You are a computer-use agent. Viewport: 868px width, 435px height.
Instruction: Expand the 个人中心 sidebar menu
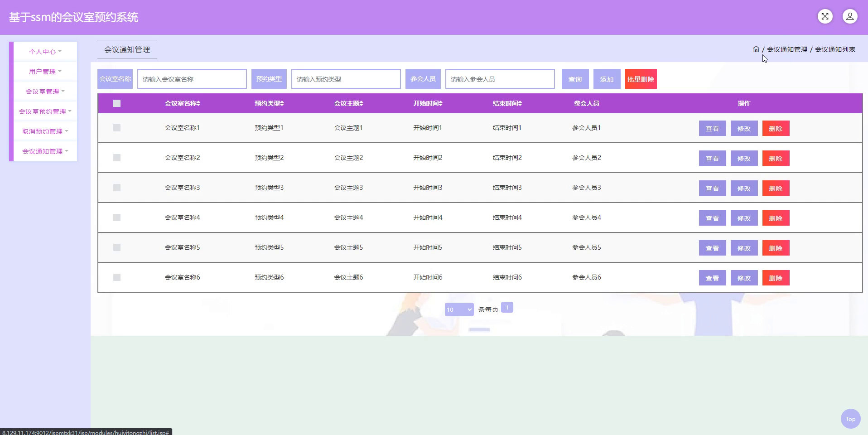[45, 52]
